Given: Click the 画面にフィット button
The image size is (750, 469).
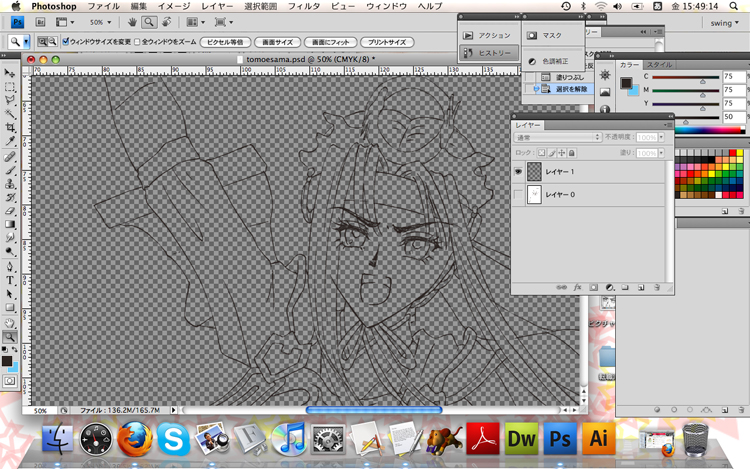Looking at the screenshot, I should pyautogui.click(x=331, y=42).
